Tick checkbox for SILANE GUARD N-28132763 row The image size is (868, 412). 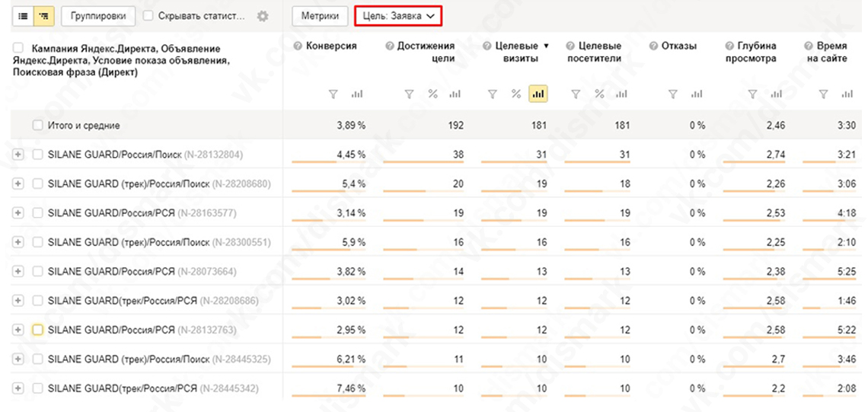click(38, 330)
